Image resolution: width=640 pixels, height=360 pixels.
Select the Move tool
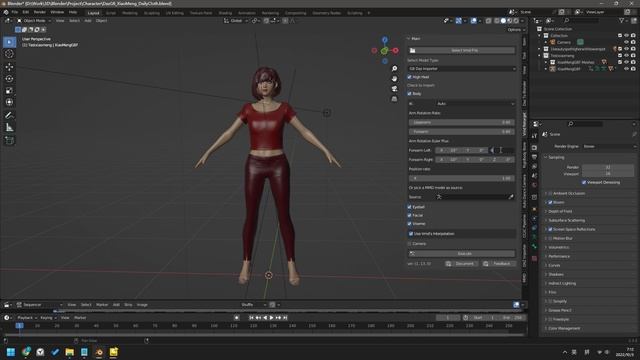(9, 67)
